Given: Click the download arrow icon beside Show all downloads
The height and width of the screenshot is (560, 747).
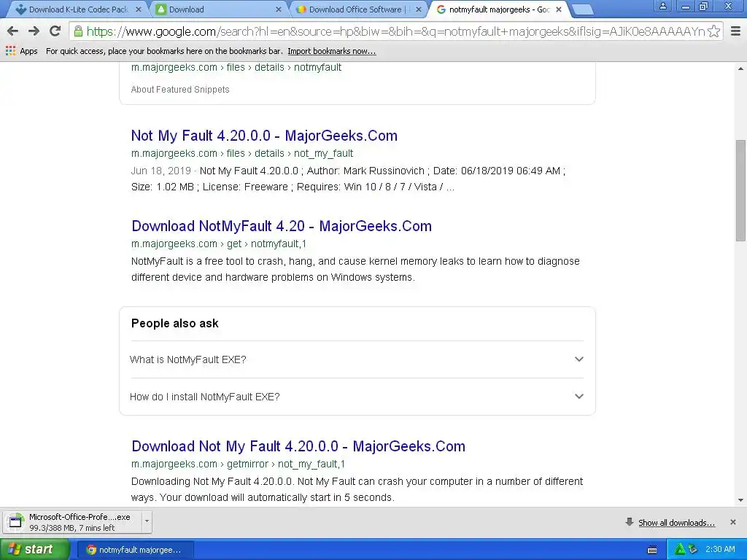Looking at the screenshot, I should tap(630, 522).
